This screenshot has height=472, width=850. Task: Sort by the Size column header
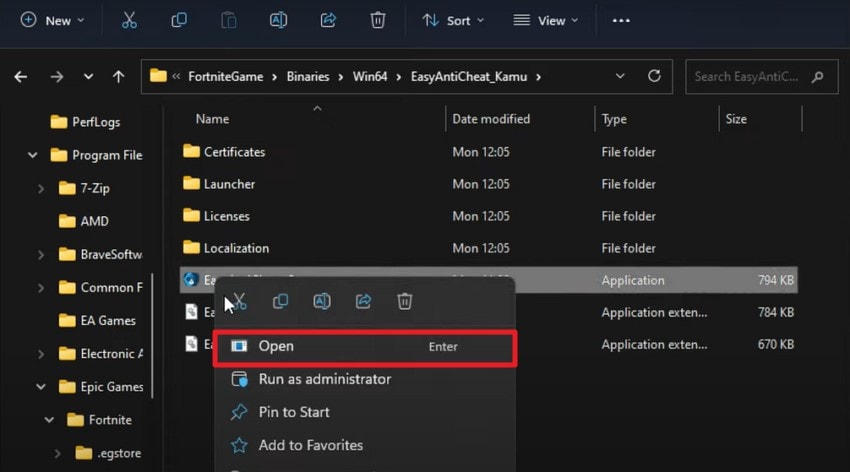click(736, 119)
